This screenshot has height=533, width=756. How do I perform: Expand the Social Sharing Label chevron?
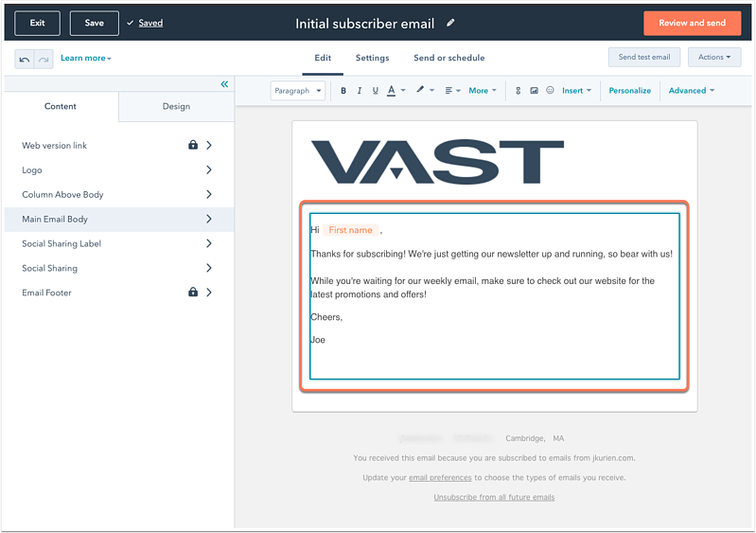coord(209,243)
